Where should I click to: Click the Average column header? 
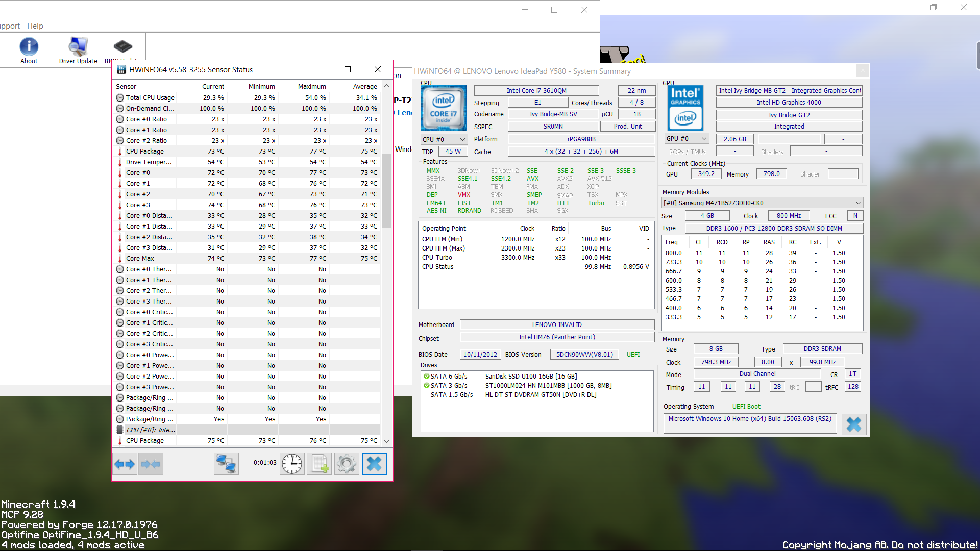click(x=364, y=87)
